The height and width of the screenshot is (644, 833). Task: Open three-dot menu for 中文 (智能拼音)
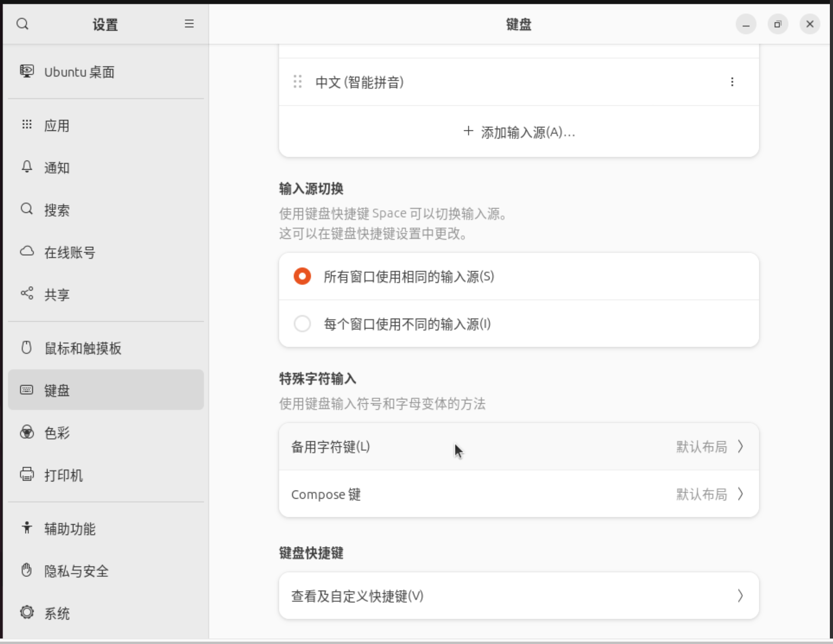pos(732,82)
